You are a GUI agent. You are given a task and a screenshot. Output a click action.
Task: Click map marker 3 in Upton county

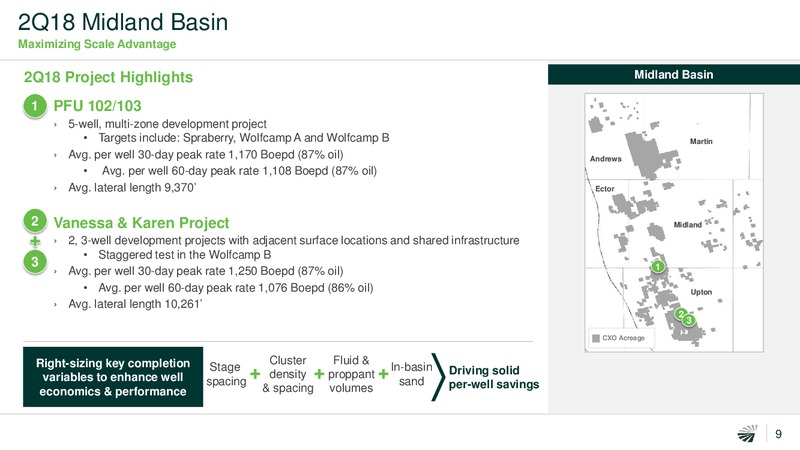pyautogui.click(x=689, y=320)
